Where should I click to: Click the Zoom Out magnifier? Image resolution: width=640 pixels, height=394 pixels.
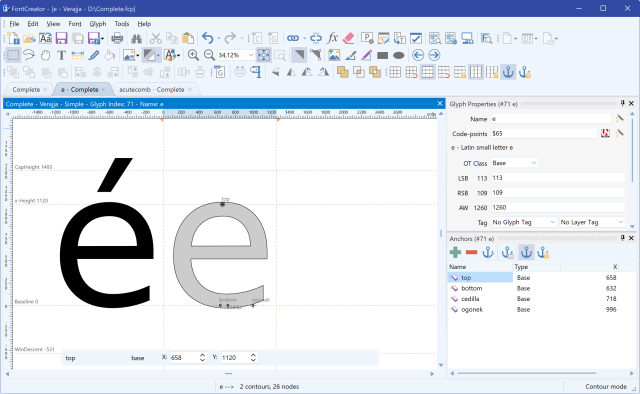pos(209,55)
